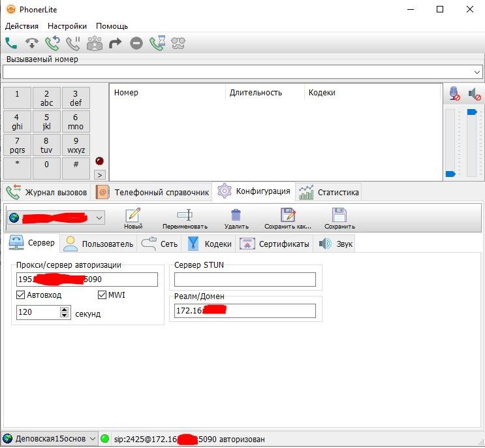Image resolution: width=485 pixels, height=448 pixels.
Task: Open the Деповская15основ status bar dropdown
Action: [x=93, y=438]
